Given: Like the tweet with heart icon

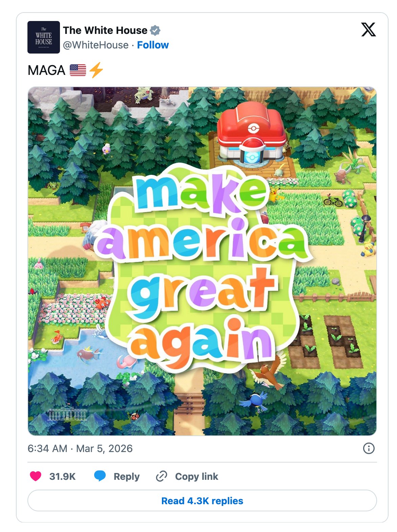Looking at the screenshot, I should [x=36, y=476].
